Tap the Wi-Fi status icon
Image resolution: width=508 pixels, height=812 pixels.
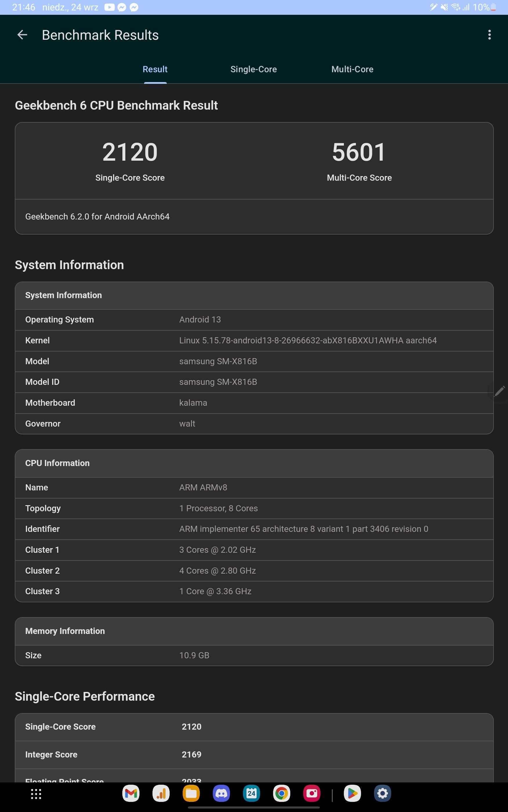[x=456, y=7]
